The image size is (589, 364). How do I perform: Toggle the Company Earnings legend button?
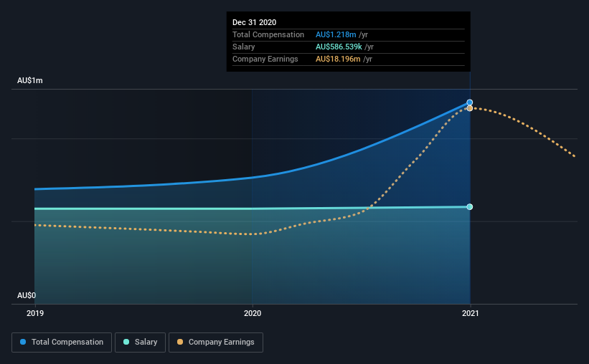point(216,343)
